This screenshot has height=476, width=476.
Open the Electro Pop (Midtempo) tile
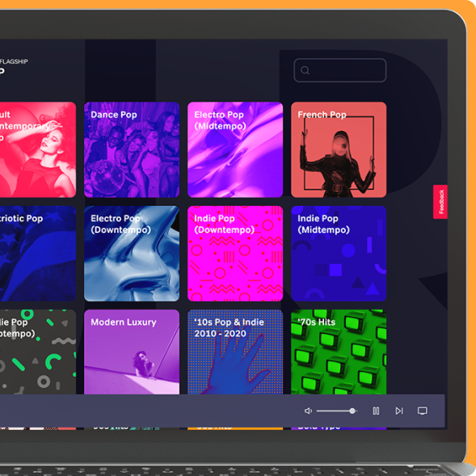coord(235,150)
